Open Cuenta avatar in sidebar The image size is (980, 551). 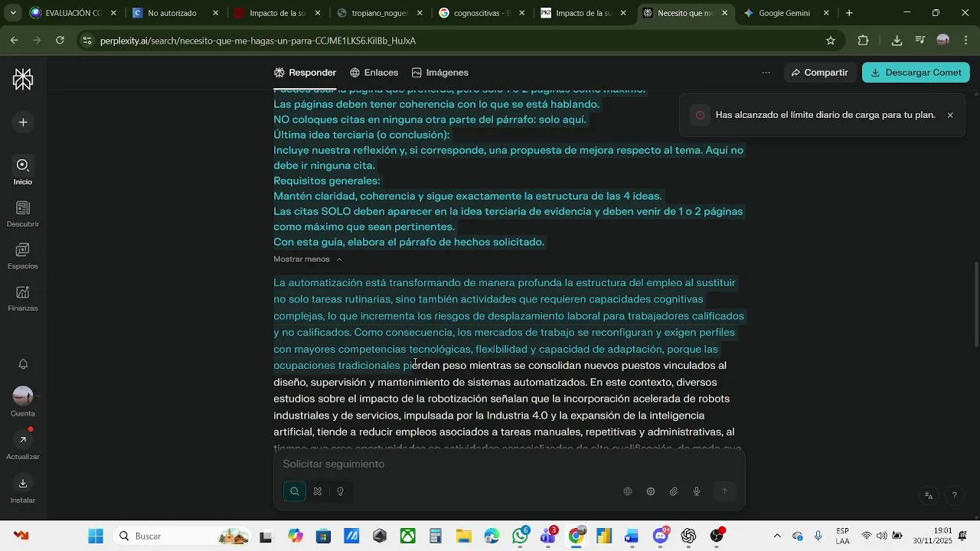pyautogui.click(x=23, y=401)
